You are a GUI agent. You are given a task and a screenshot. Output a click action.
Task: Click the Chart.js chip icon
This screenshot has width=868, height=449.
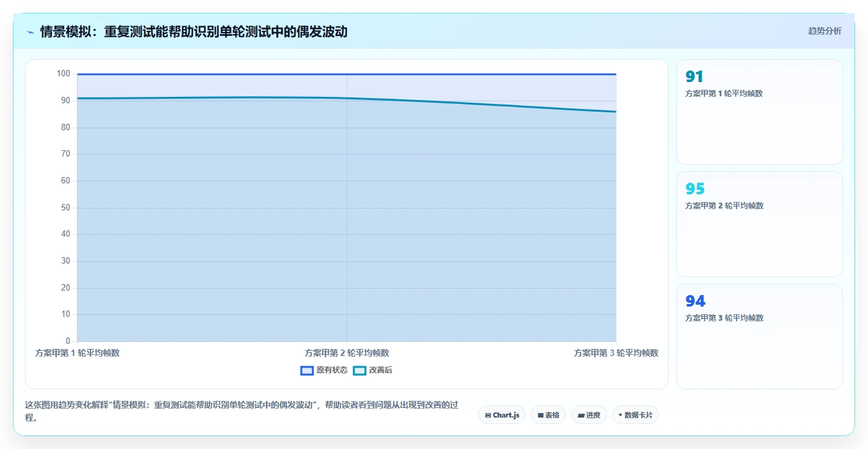(x=488, y=416)
